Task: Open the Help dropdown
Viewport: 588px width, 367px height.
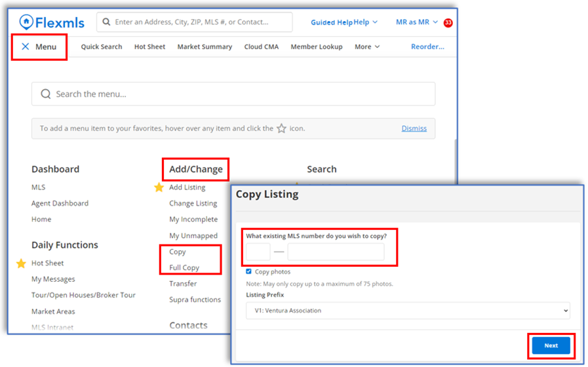Action: [x=366, y=22]
